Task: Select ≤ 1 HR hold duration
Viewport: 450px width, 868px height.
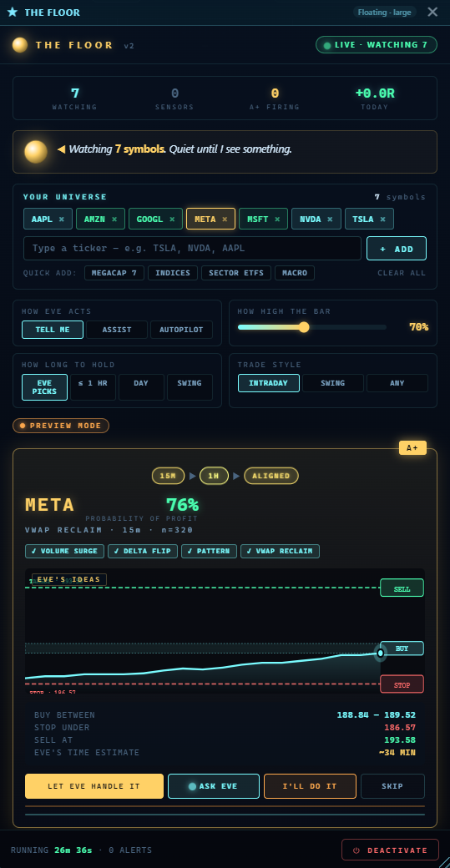Action: [x=93, y=387]
